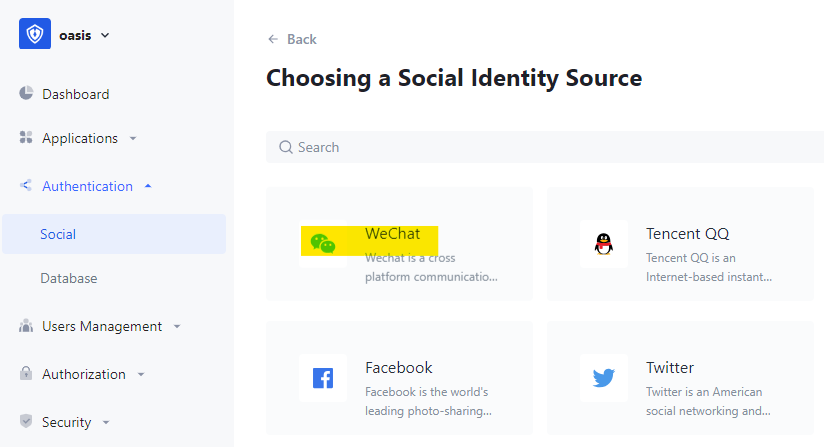Screen dimensions: 824x447
Task: Open the oasis workspace dropdown
Action: 105,35
